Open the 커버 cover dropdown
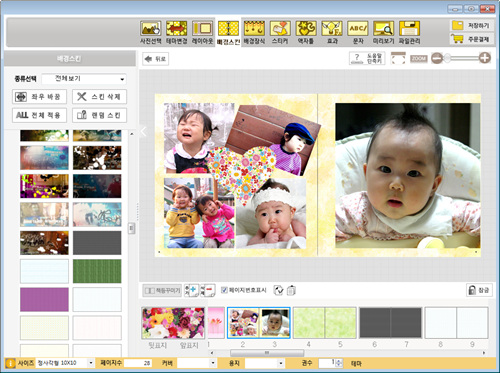The width and height of the screenshot is (500, 373). pos(197,363)
